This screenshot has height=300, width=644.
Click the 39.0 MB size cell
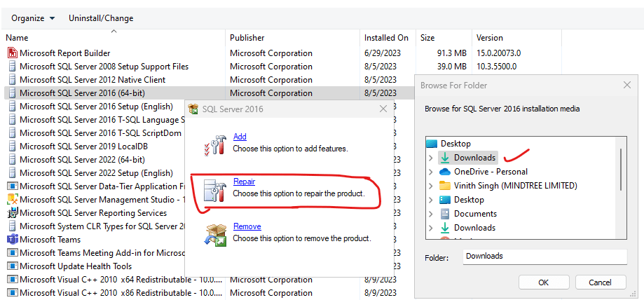[451, 66]
